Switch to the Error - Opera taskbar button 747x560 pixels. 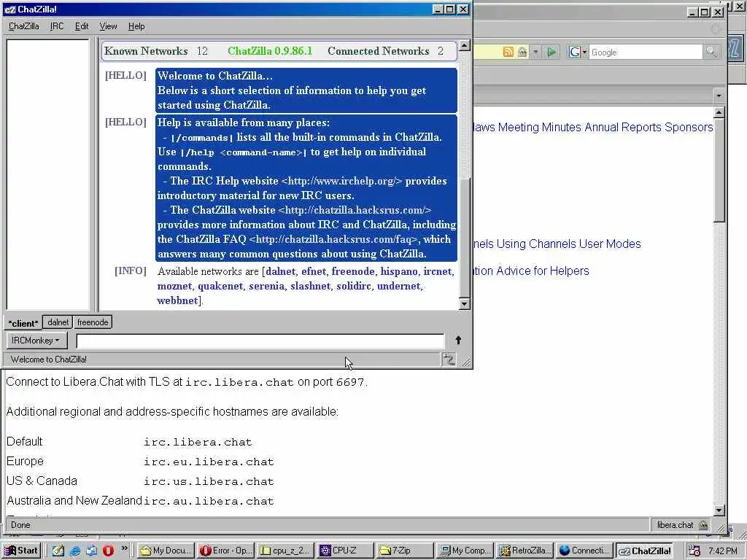(225, 551)
